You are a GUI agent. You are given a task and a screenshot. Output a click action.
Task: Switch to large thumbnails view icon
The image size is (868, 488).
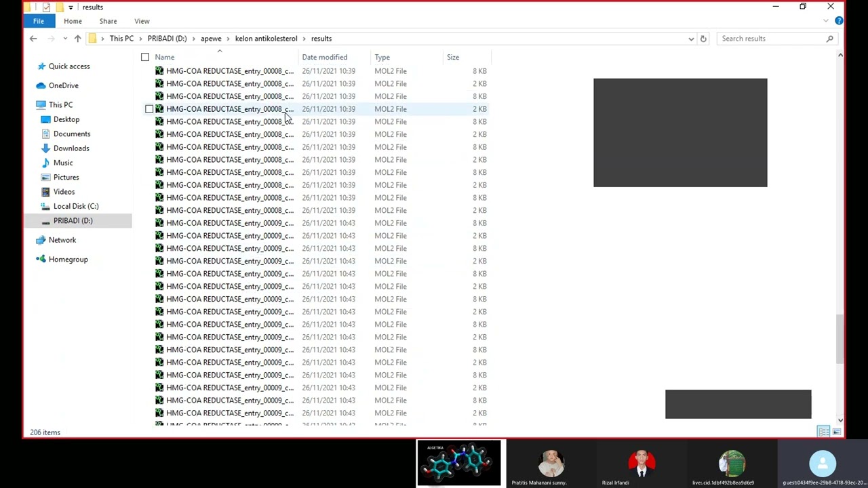click(837, 432)
